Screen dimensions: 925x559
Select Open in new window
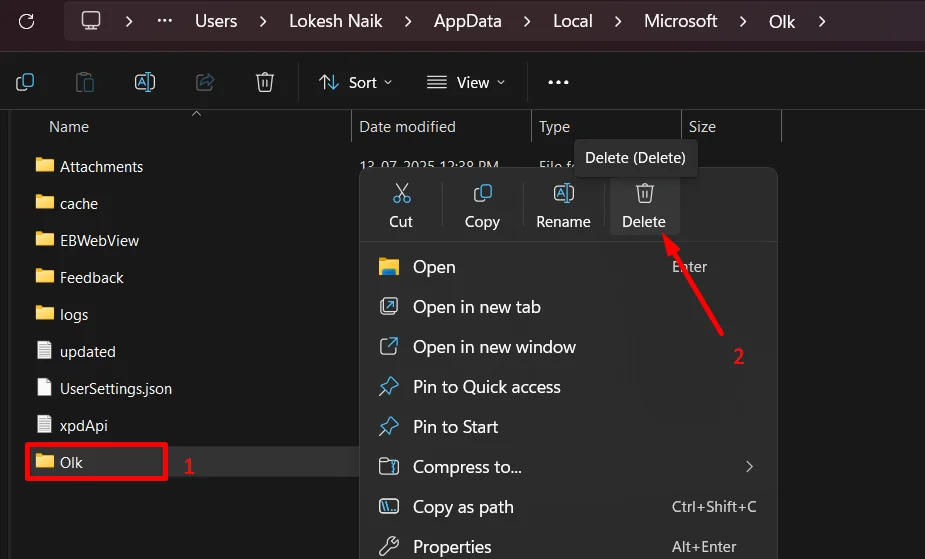[x=568, y=347]
